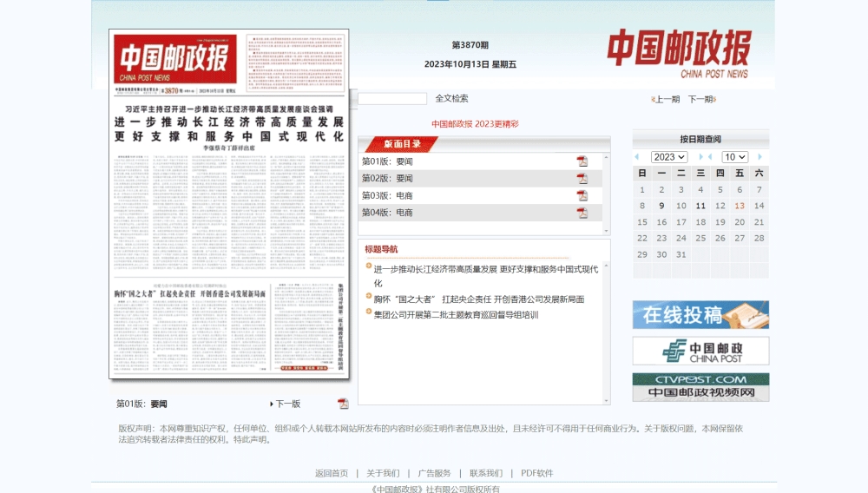The image size is (868, 493).
Task: Open 第02版：要闻 in page list
Action: [x=387, y=178]
